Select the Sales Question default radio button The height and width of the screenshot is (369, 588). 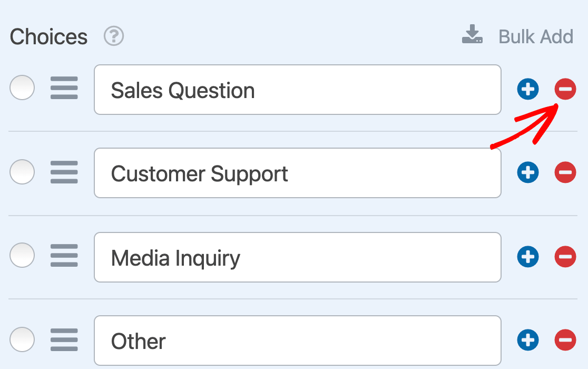pyautogui.click(x=22, y=88)
